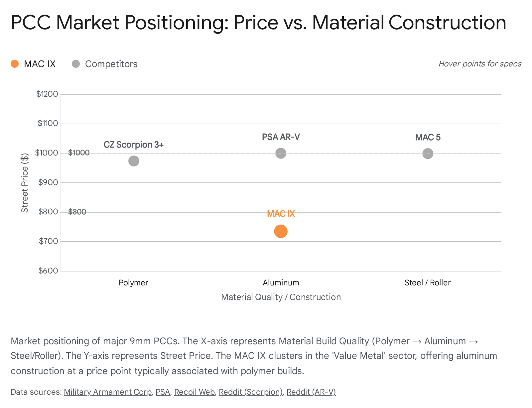This screenshot has height=408, width=532.
Task: Click the PSA AR-V data point
Action: 281,153
